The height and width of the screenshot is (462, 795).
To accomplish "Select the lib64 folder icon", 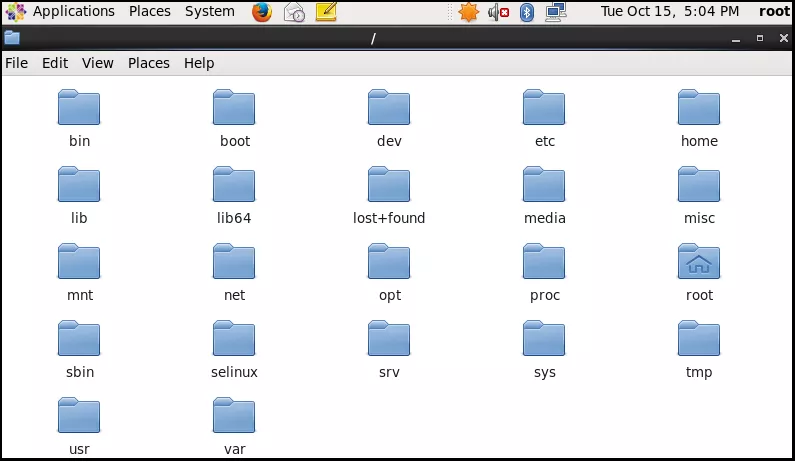I will [x=234, y=184].
